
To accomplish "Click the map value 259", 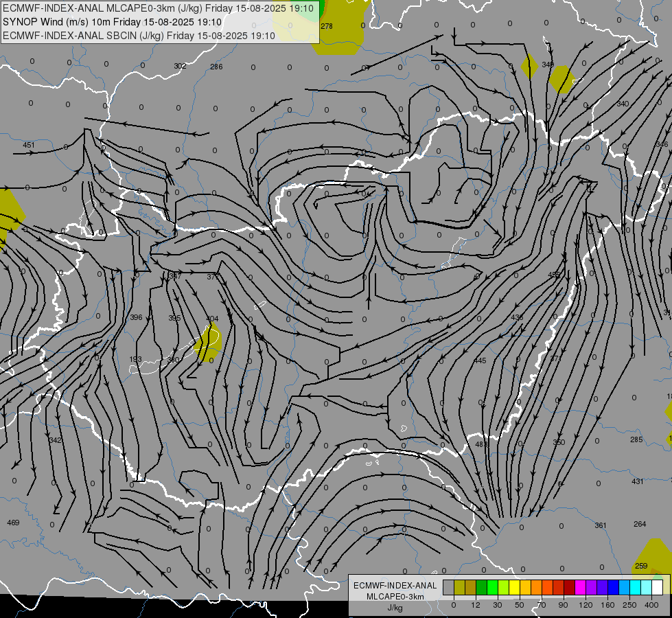I will pos(641,566).
